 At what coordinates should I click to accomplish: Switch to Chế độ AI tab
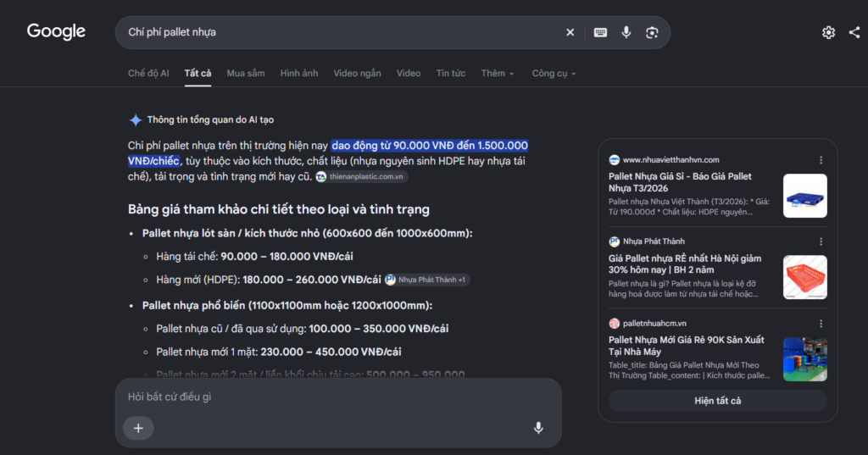[x=148, y=73]
